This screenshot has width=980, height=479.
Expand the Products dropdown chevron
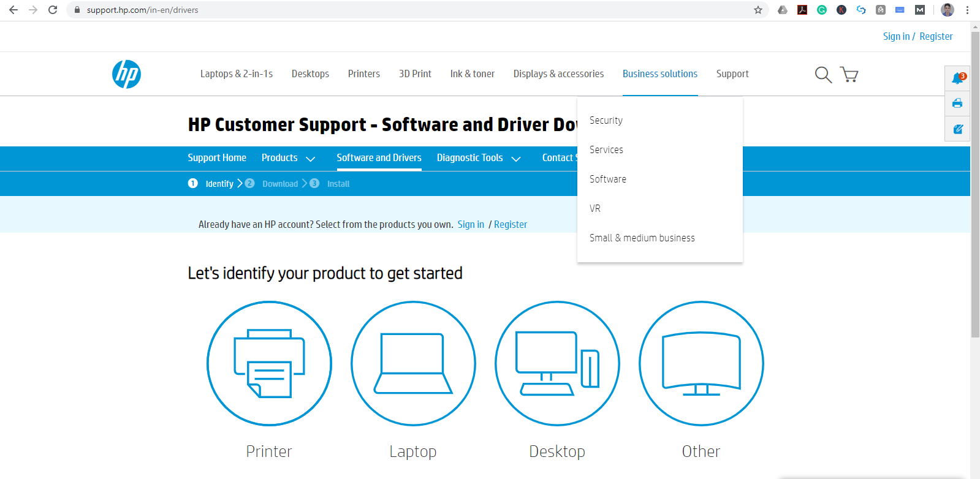tap(311, 159)
